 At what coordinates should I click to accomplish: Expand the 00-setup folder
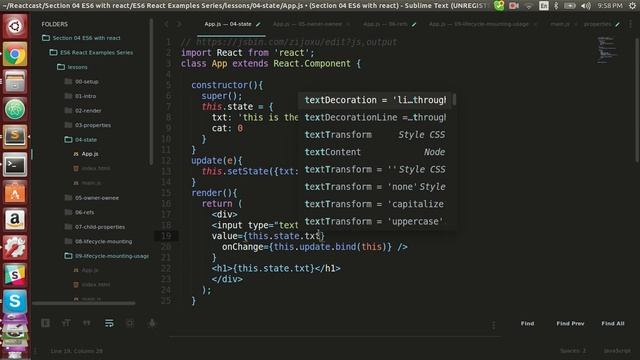[81, 82]
